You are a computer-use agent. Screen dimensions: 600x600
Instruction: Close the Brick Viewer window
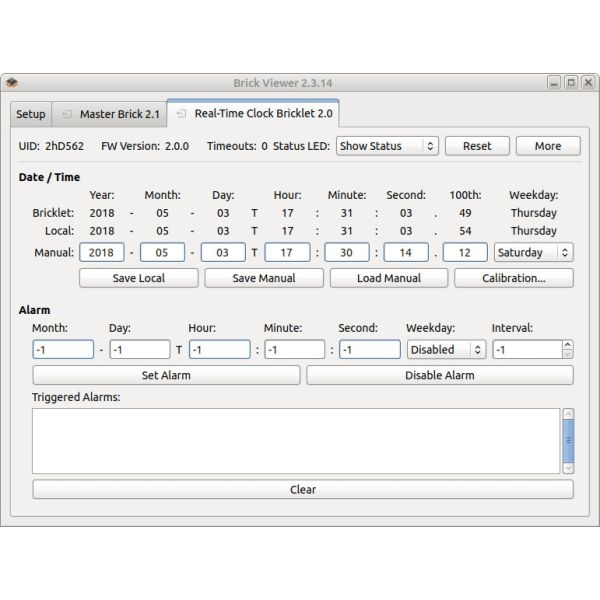pyautogui.click(x=588, y=82)
